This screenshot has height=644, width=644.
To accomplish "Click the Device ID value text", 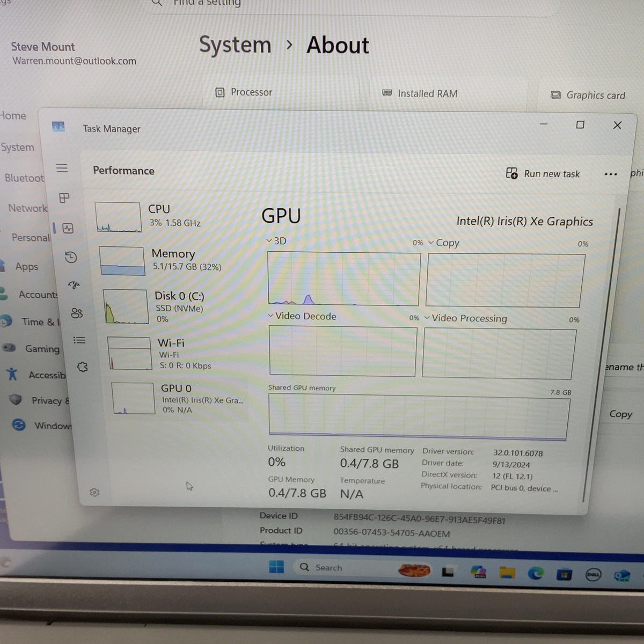I will (x=419, y=520).
